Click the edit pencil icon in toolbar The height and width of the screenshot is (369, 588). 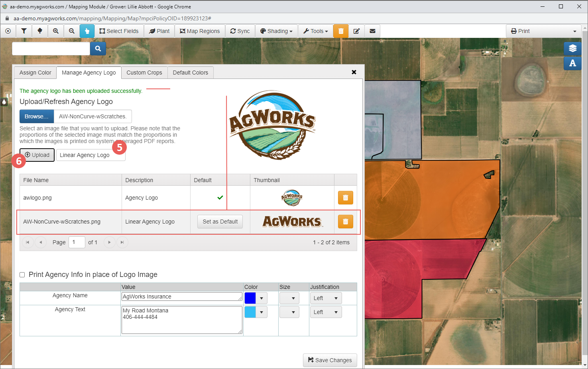click(357, 31)
